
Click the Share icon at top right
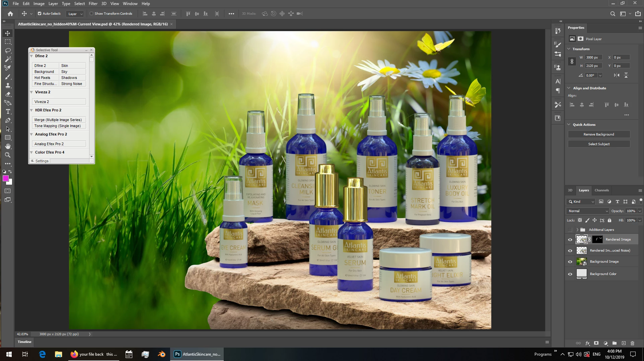[x=638, y=14]
